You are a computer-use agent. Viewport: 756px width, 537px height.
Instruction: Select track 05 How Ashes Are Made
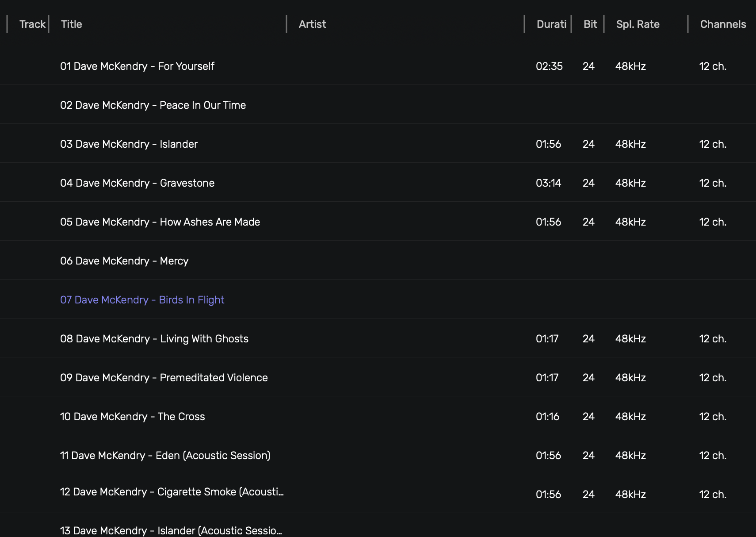378,222
